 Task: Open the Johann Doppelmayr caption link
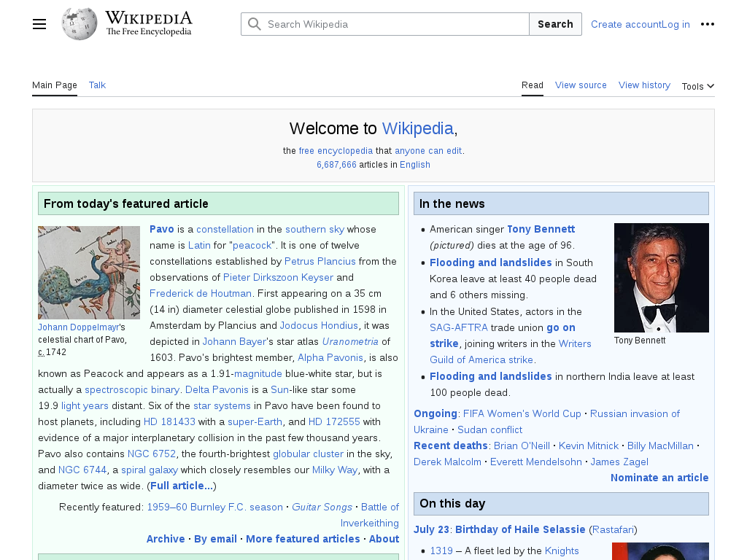pos(78,327)
